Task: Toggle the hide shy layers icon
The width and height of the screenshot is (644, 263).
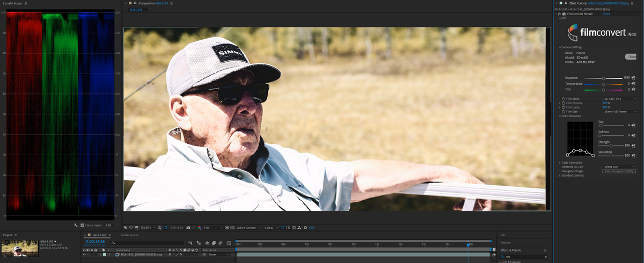Action: point(207,243)
